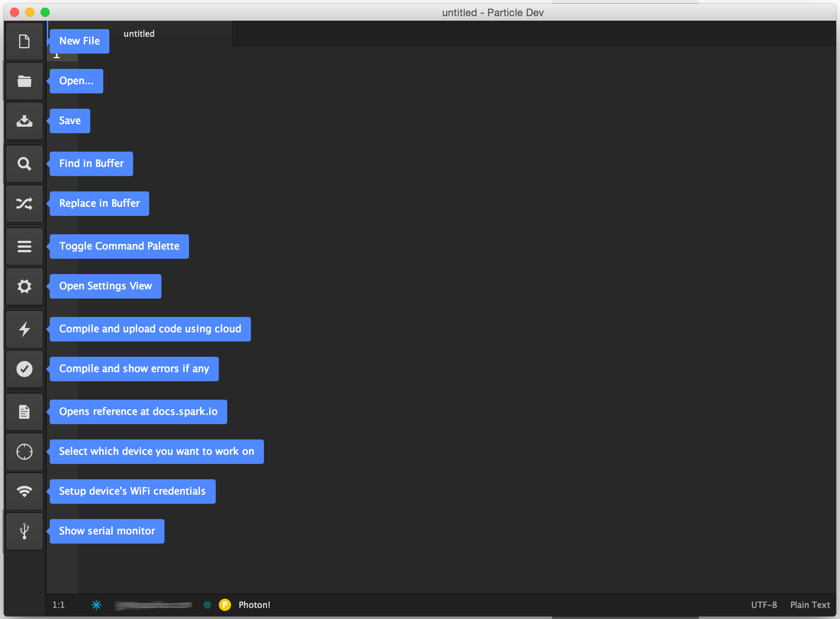Click the macOS green fullscreen window button
Viewport: 840px width, 619px height.
[45, 12]
